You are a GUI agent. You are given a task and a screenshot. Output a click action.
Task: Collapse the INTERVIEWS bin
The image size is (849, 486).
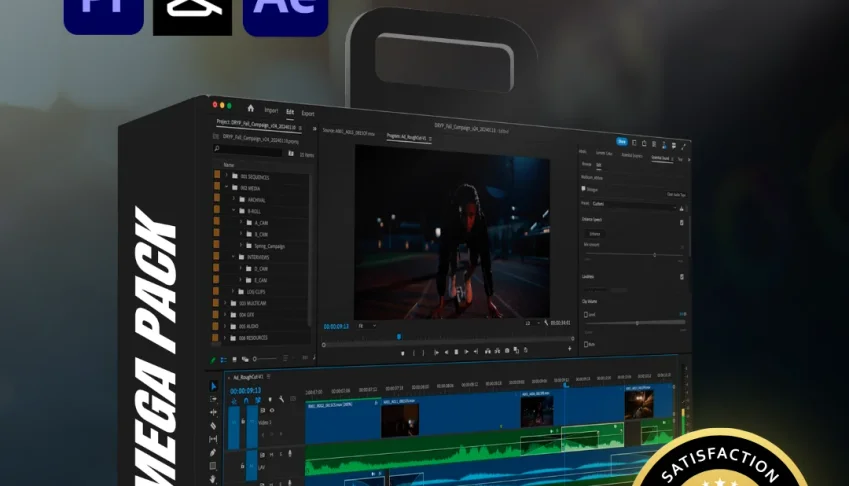click(x=233, y=257)
